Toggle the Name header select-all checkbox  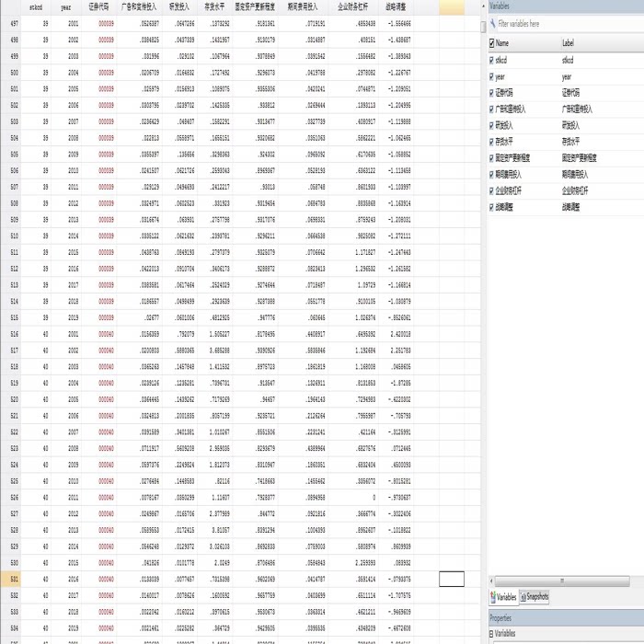(491, 43)
